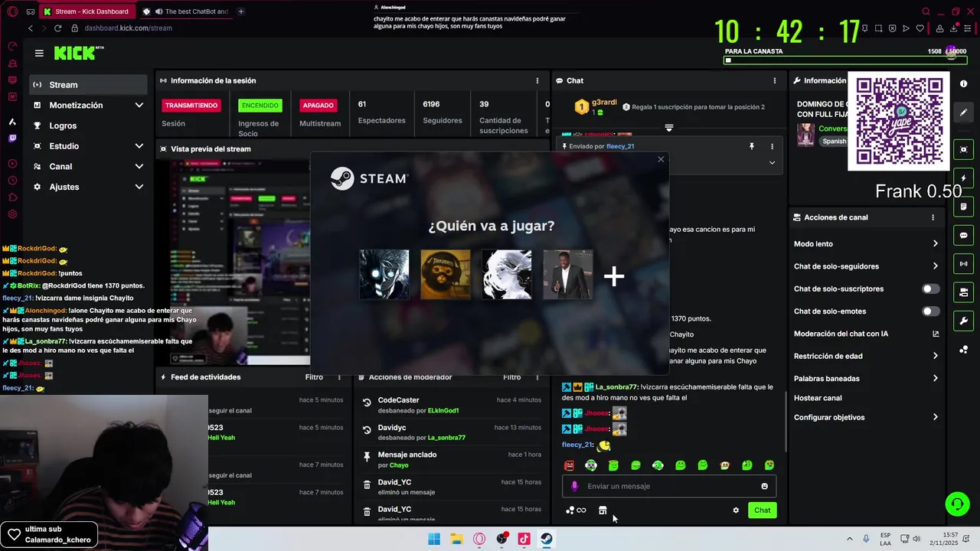Switch to Stream - Kick Dashboard tab
This screenshot has height=551, width=980.
click(x=87, y=11)
